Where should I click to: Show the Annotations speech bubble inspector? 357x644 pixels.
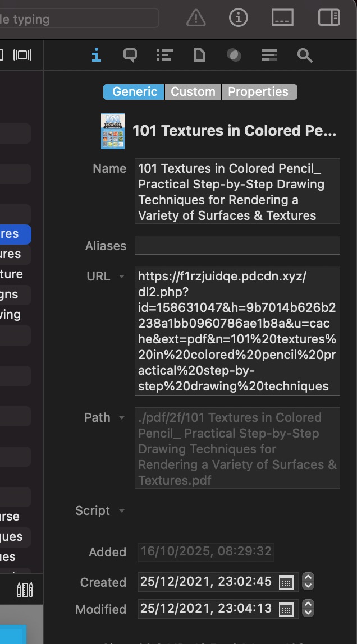tap(130, 55)
